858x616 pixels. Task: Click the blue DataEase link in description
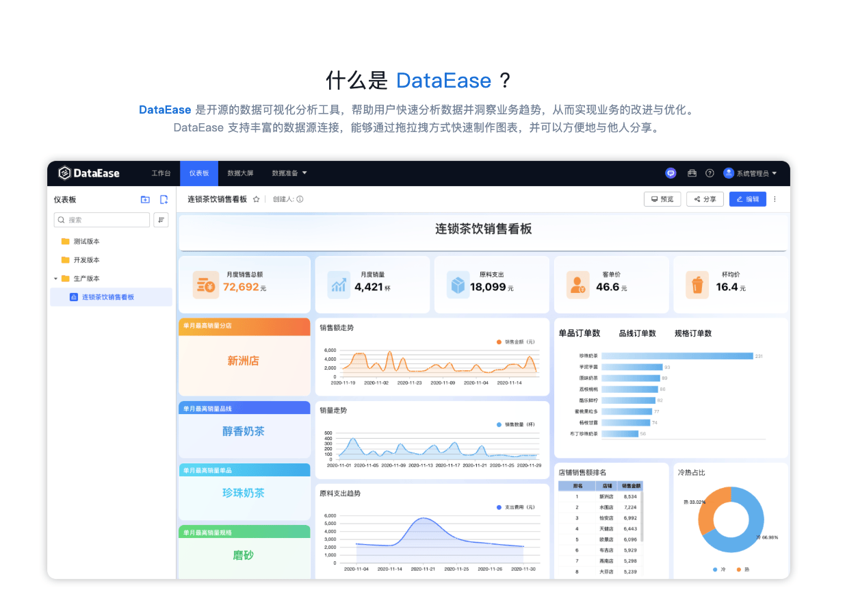tap(165, 110)
